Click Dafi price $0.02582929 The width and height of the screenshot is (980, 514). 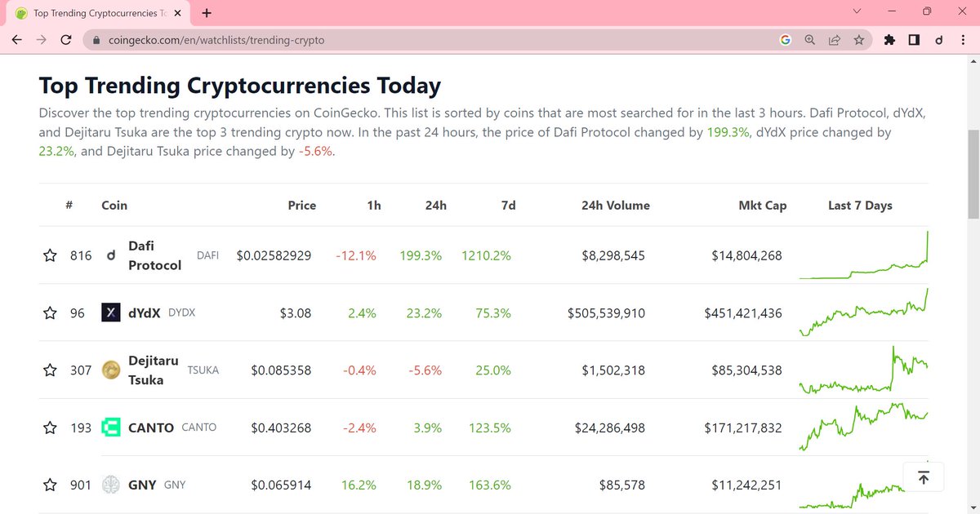[x=274, y=255]
